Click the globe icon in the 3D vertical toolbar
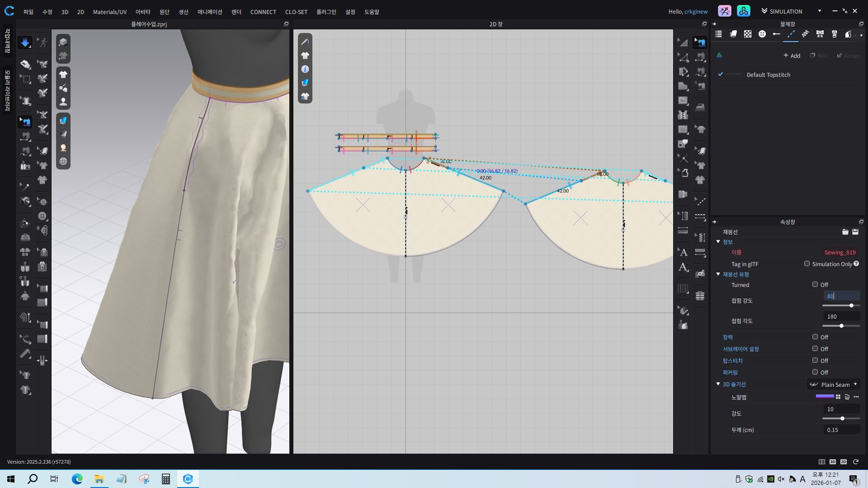This screenshot has height=488, width=868. coord(63,161)
